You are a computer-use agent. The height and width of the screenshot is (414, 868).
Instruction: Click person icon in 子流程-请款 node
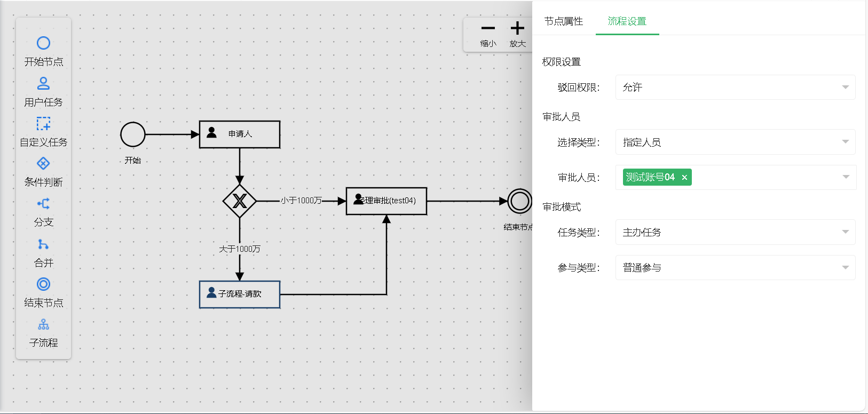(212, 292)
